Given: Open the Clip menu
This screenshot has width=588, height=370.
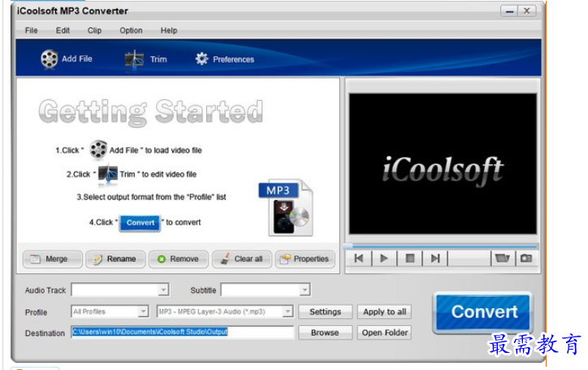Looking at the screenshot, I should point(94,30).
